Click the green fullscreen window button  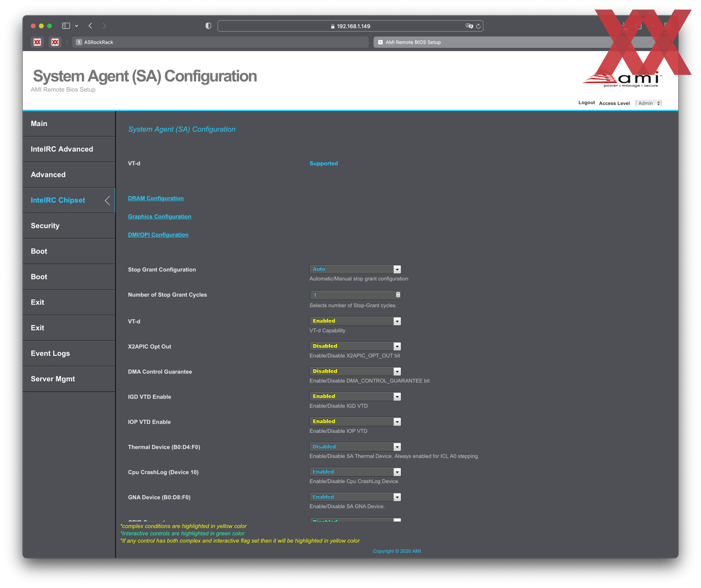pyautogui.click(x=50, y=26)
